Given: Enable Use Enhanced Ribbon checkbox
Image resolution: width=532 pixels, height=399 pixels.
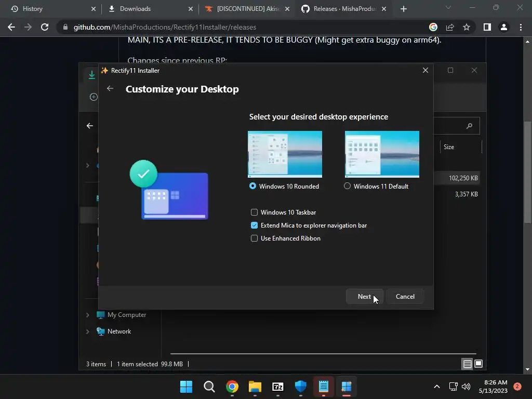Looking at the screenshot, I should click(254, 238).
